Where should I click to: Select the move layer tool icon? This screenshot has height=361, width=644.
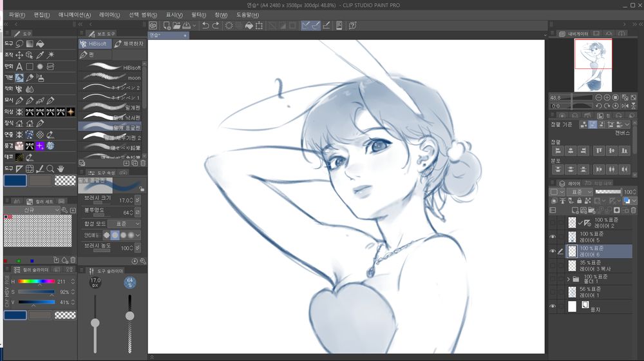point(19,55)
